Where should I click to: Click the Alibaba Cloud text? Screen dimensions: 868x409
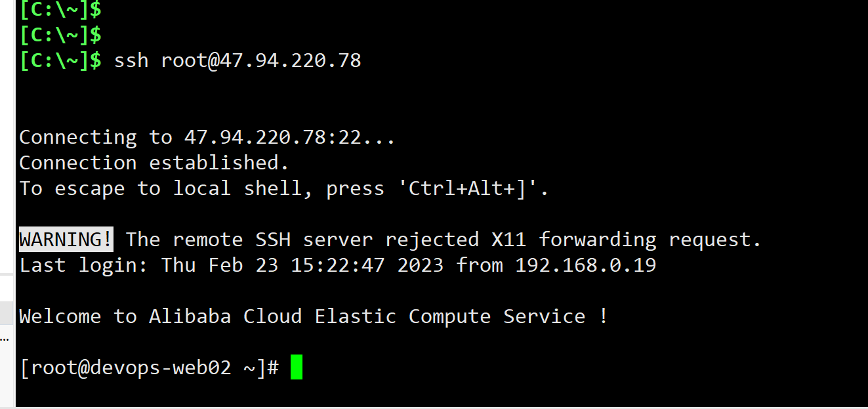coord(225,316)
